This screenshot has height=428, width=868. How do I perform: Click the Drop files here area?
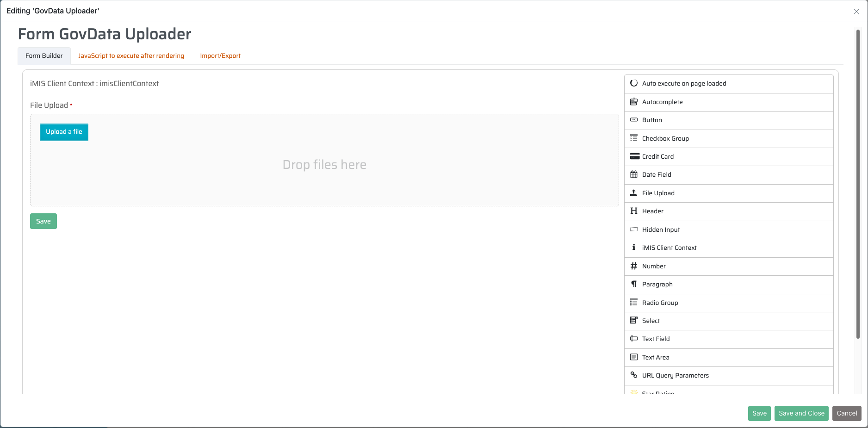324,165
